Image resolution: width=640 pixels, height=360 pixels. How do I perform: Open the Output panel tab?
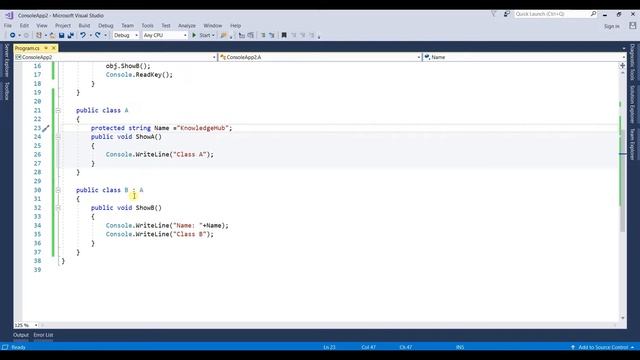[21, 335]
